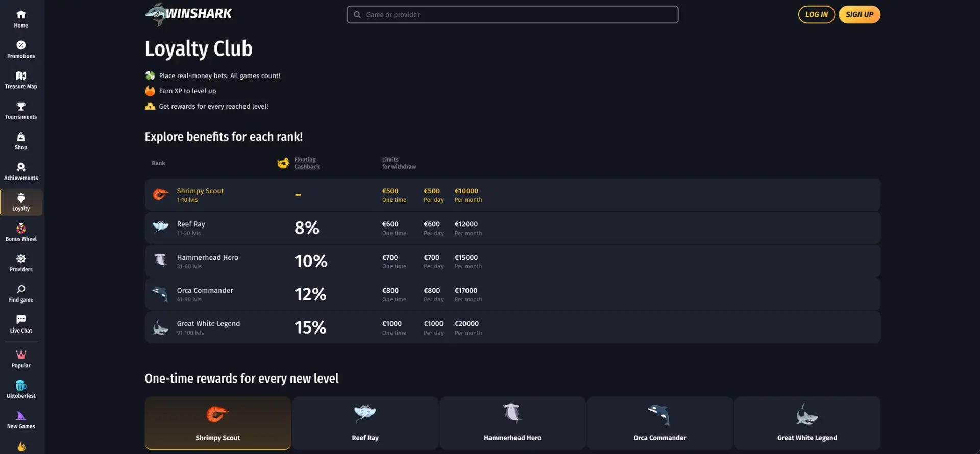
Task: Open the Treasure Map page
Action: click(x=21, y=80)
